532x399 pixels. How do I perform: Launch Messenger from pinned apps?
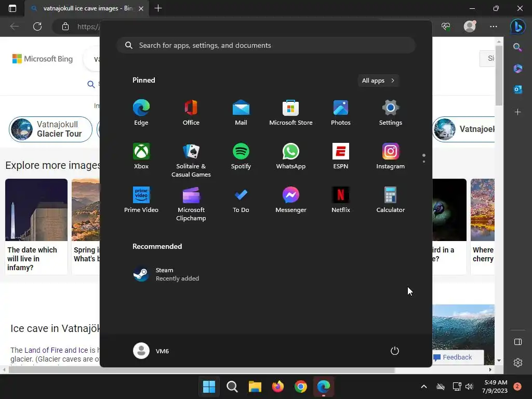(x=291, y=200)
